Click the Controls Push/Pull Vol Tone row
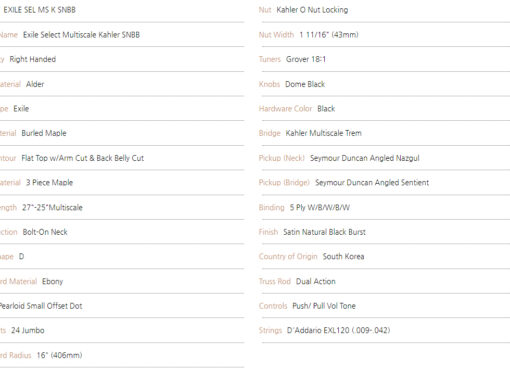The width and height of the screenshot is (510, 382). (x=384, y=306)
